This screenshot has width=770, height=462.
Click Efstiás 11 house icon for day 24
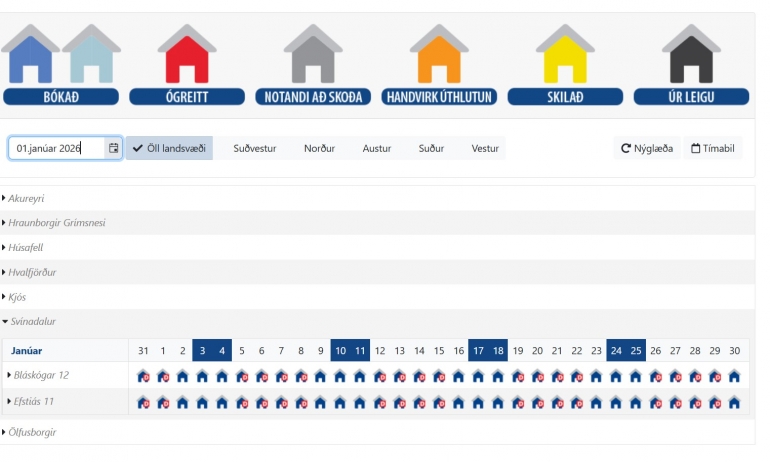616,402
